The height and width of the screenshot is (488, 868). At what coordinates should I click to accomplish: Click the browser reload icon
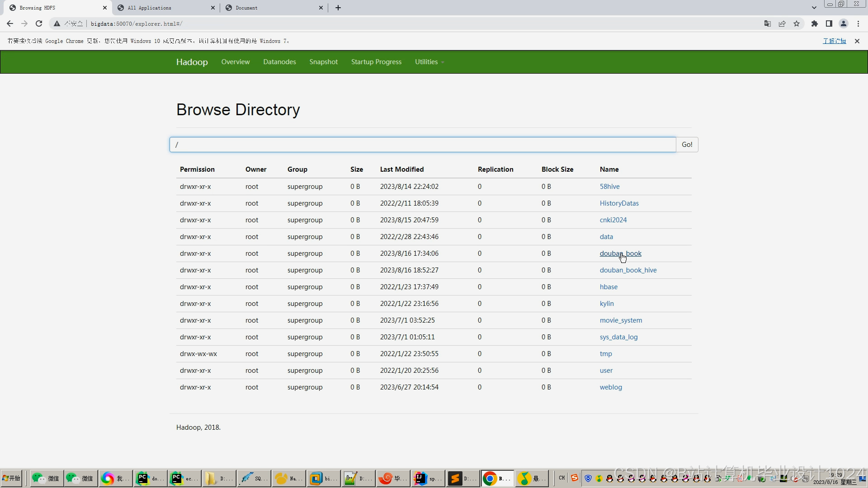click(x=39, y=23)
